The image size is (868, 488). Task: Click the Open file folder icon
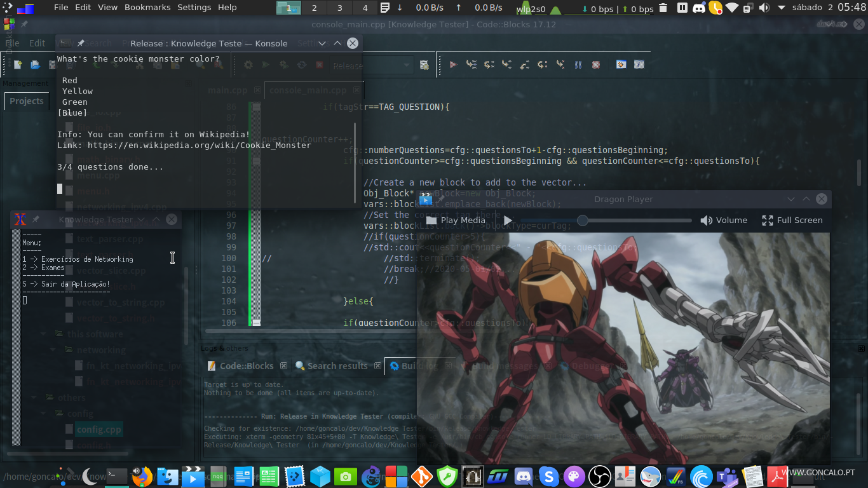(x=36, y=65)
